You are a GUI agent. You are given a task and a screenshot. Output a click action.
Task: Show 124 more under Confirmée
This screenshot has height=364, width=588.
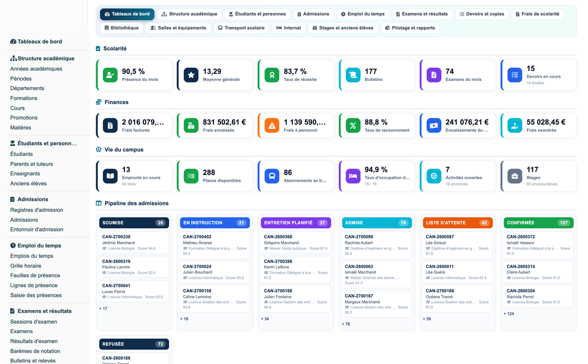coord(509,314)
